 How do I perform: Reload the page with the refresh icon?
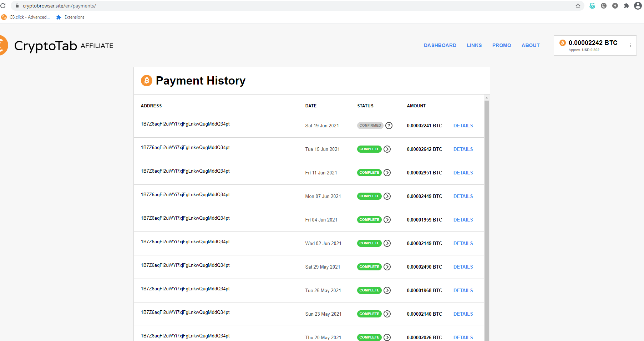[x=3, y=6]
